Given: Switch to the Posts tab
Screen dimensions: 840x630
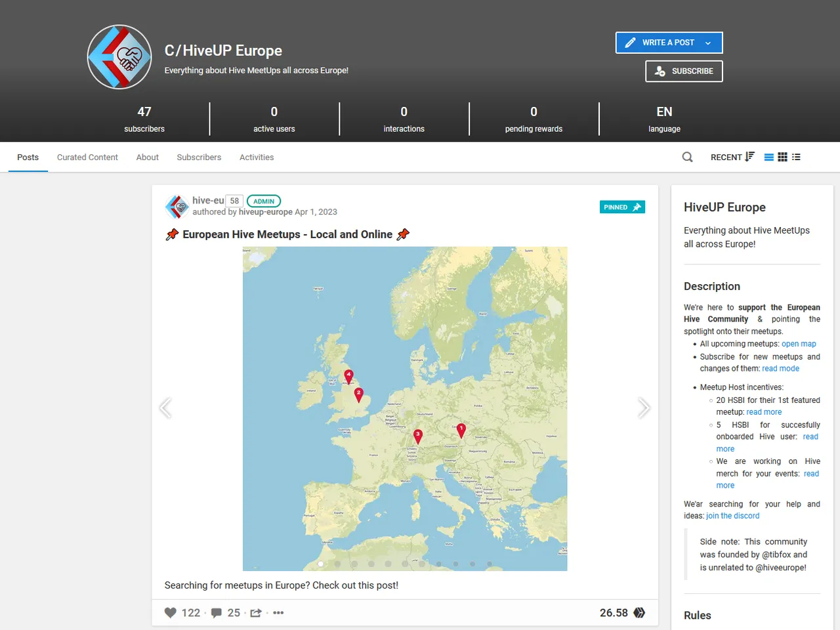Looking at the screenshot, I should click(28, 157).
